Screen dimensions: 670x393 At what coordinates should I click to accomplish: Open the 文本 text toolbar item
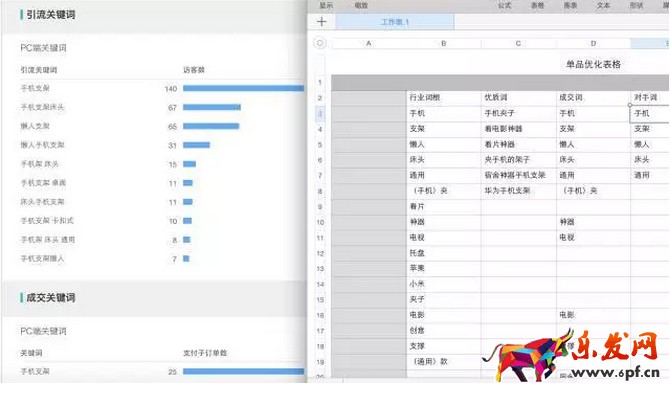pos(603,5)
